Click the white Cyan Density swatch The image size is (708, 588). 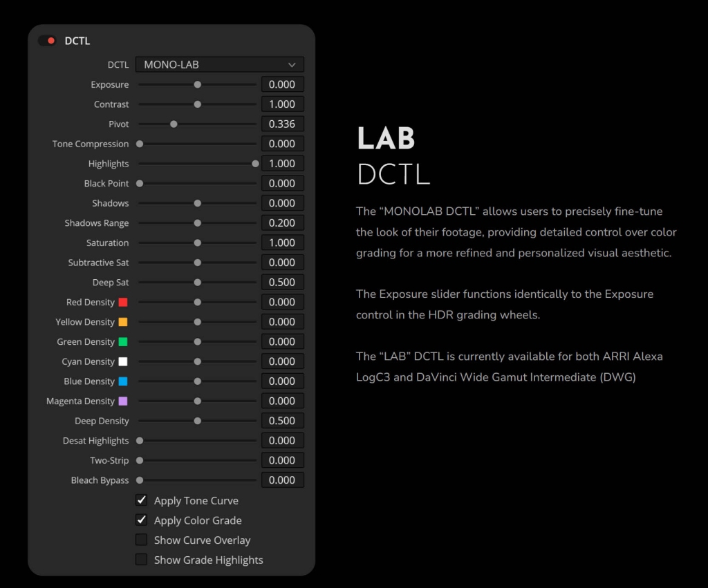pyautogui.click(x=123, y=361)
